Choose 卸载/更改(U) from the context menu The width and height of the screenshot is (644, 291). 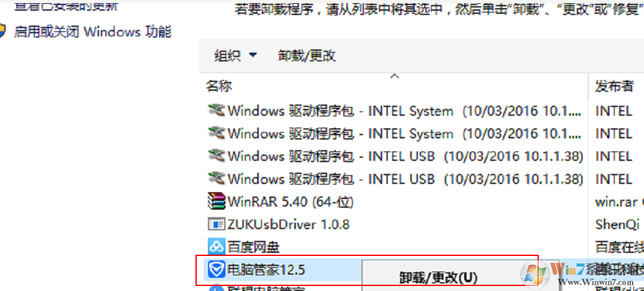pos(439,277)
